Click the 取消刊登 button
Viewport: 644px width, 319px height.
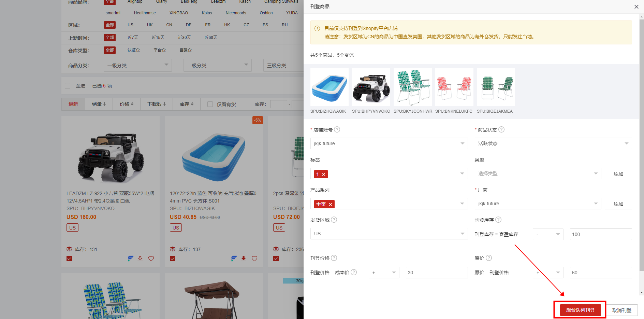pos(621,310)
